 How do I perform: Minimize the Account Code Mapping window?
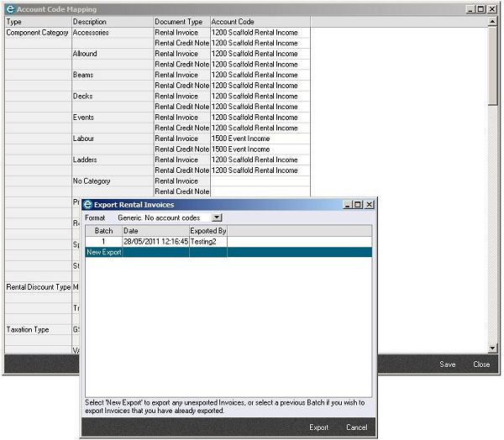point(470,8)
